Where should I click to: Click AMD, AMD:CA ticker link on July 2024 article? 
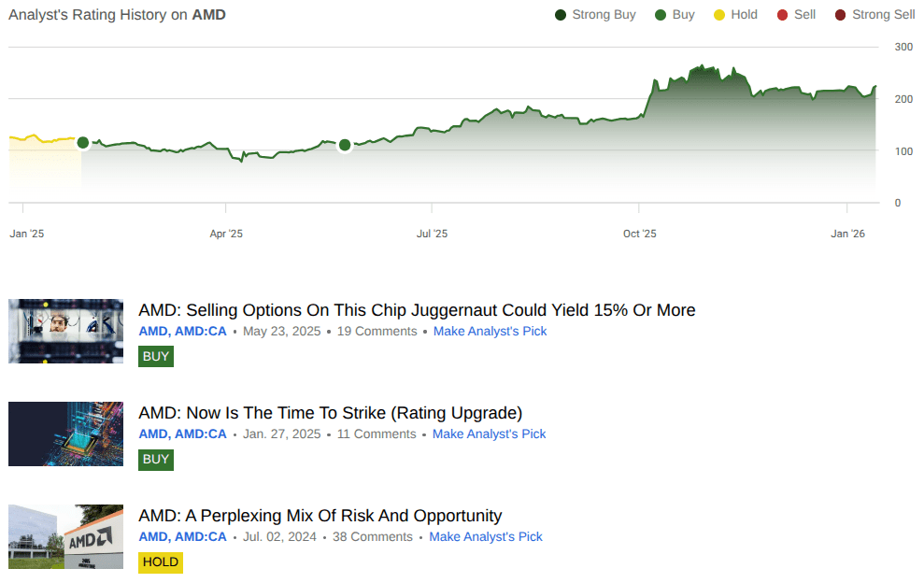(x=182, y=537)
